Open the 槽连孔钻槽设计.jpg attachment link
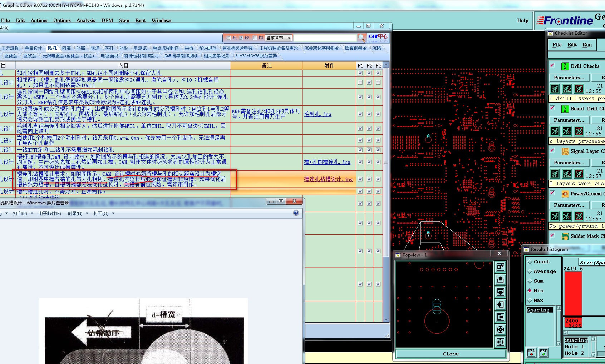Viewport: 605px width, 364px height. [x=328, y=179]
